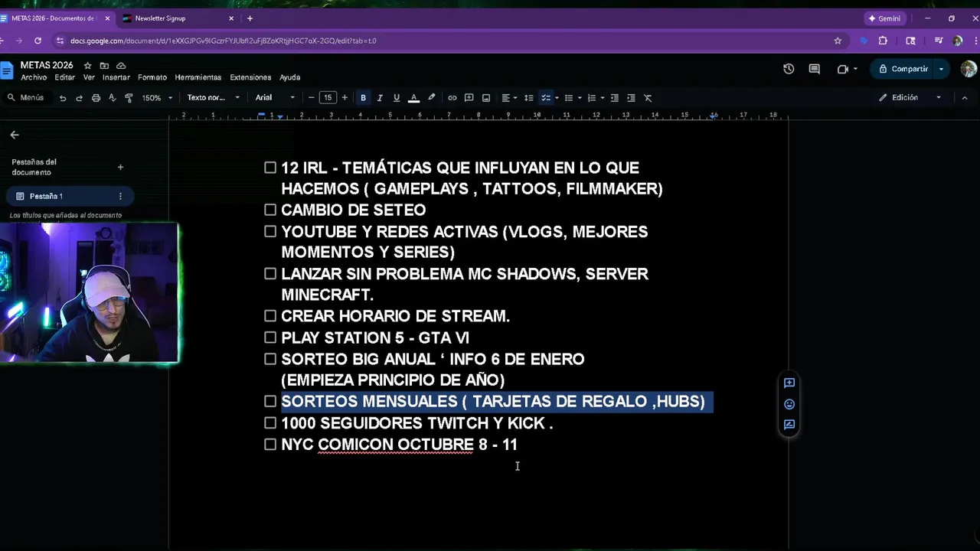Image resolution: width=980 pixels, height=551 pixels.
Task: Click the redo arrow icon
Action: tap(79, 98)
